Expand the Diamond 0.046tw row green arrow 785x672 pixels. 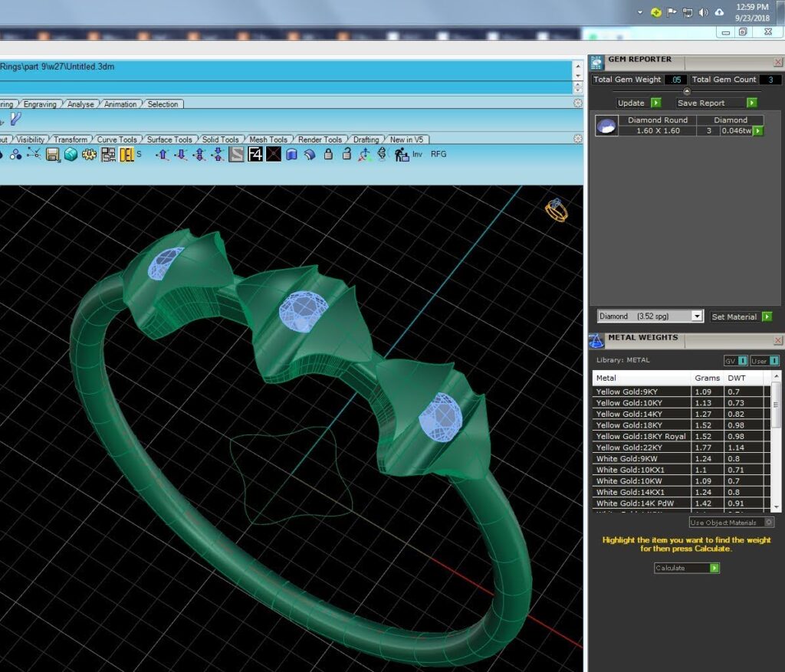pyautogui.click(x=758, y=130)
